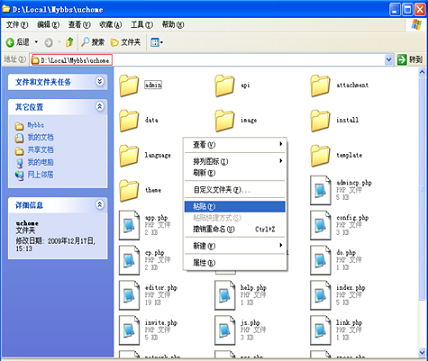Select the js.php file icon
The image size is (428, 361).
point(225,330)
